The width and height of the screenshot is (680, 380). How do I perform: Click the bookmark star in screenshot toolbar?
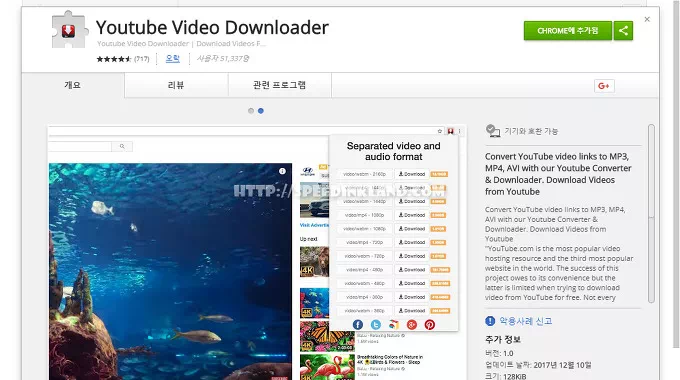pyautogui.click(x=439, y=131)
